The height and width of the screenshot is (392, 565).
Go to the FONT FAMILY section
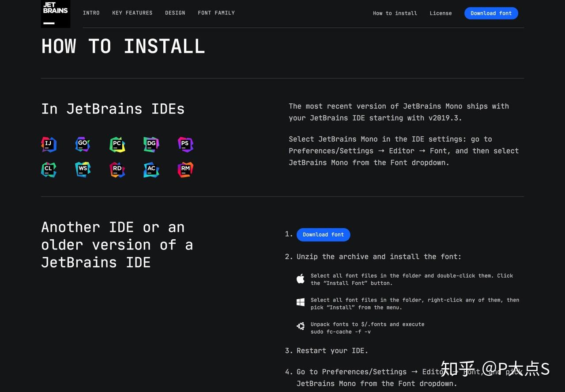pyautogui.click(x=216, y=13)
